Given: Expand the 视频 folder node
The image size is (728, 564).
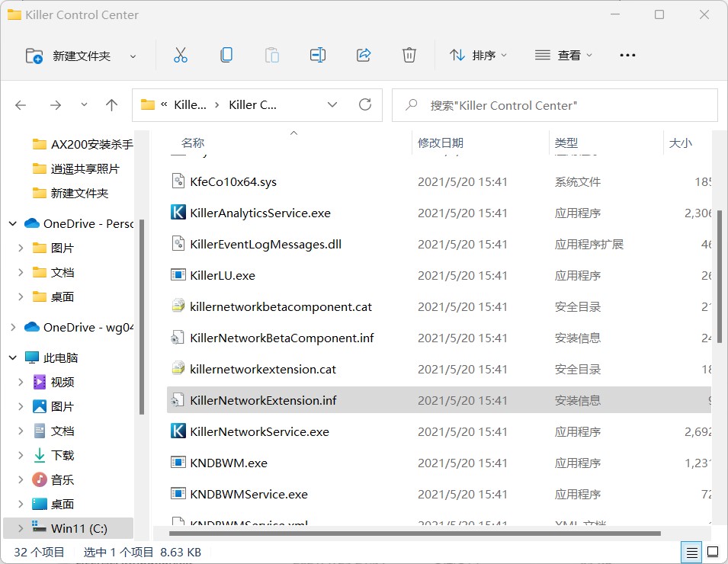Looking at the screenshot, I should (21, 382).
